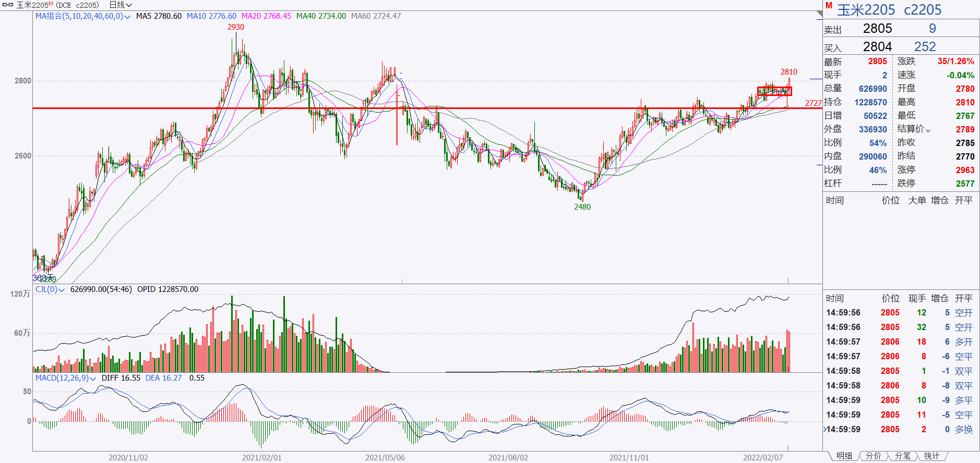The width and height of the screenshot is (980, 463).
Task: Open the CJL(0) volume indicator dropdown
Action: (x=50, y=289)
